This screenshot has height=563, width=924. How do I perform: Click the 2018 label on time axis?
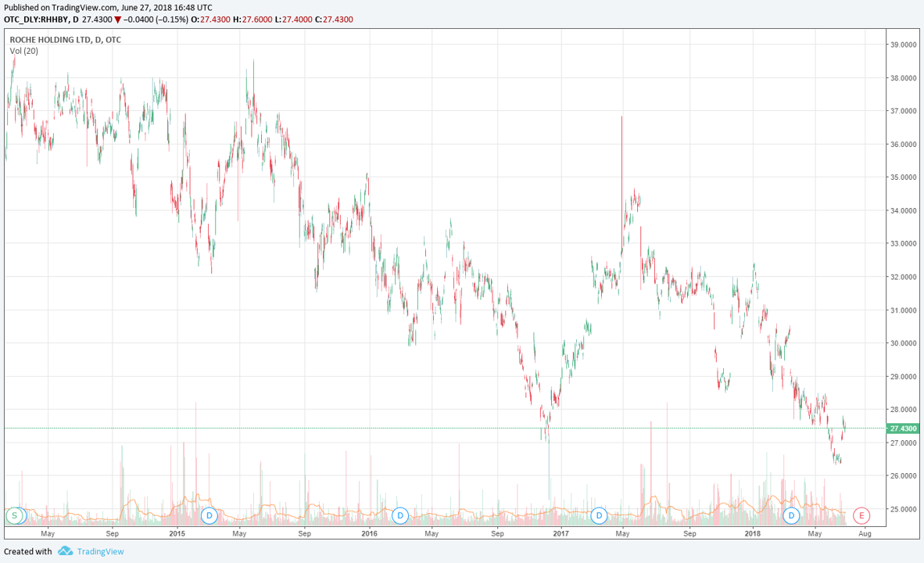coord(752,533)
